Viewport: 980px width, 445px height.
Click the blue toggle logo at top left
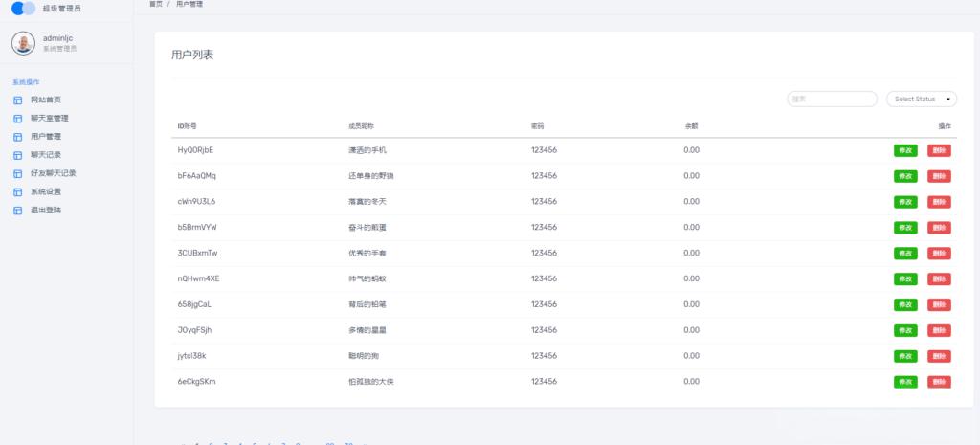click(24, 8)
